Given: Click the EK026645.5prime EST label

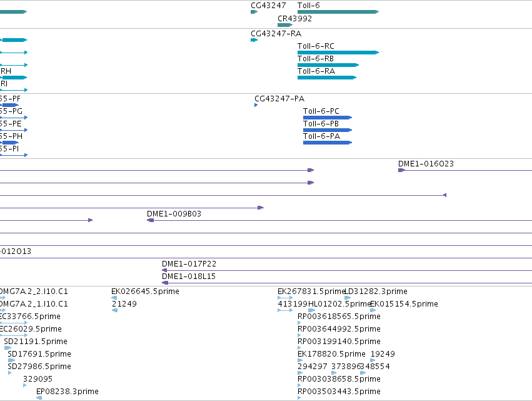Looking at the screenshot, I should click(145, 292).
